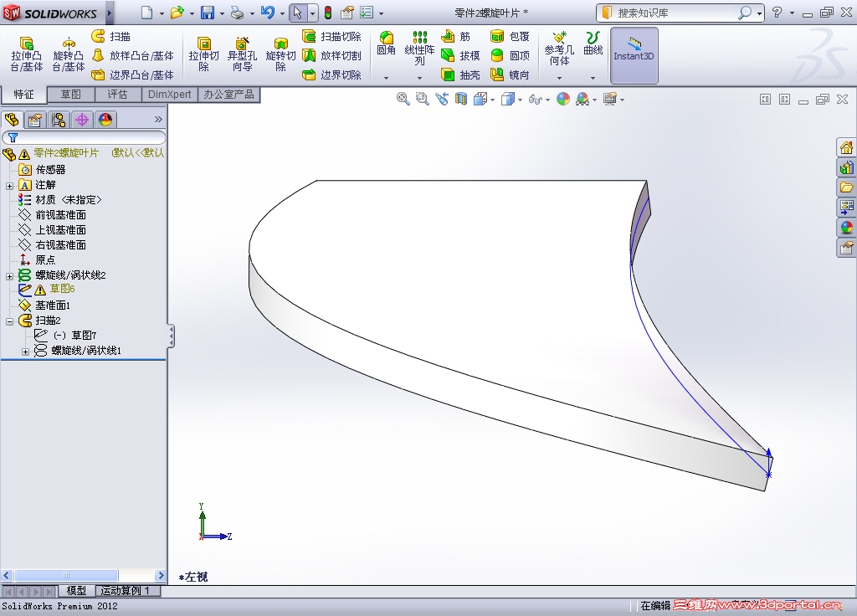Open the Linear Pattern dropdown arrow

419,78
